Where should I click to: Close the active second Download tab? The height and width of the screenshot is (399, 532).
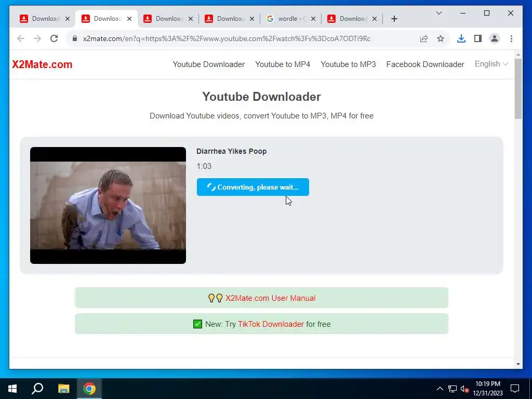[129, 19]
